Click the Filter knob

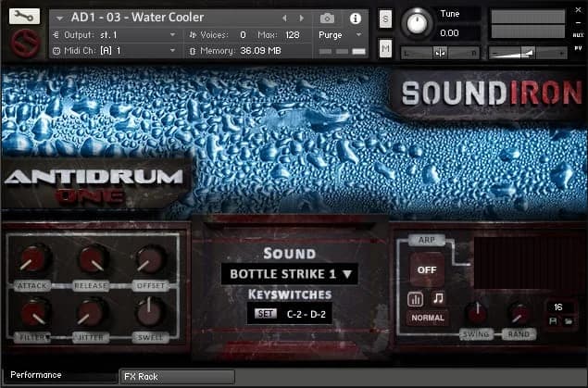coord(34,312)
